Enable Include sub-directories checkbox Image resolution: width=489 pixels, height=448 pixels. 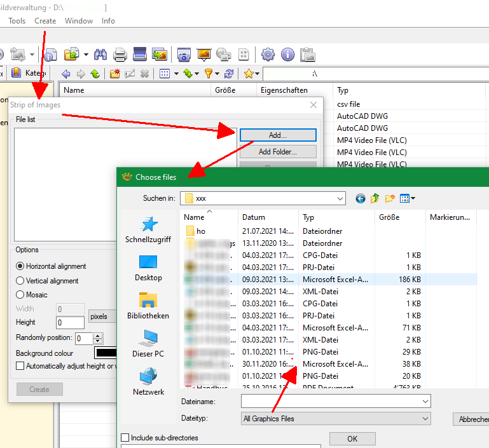click(x=125, y=438)
